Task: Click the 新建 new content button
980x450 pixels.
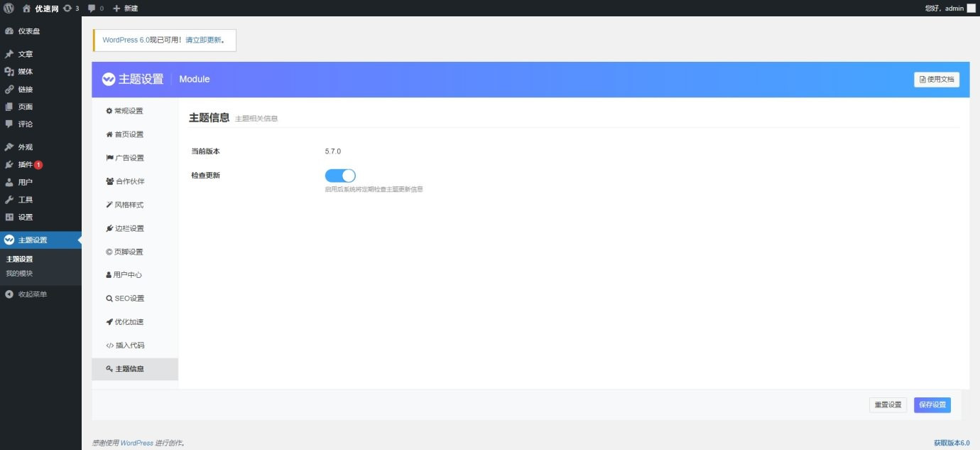Action: click(x=126, y=8)
